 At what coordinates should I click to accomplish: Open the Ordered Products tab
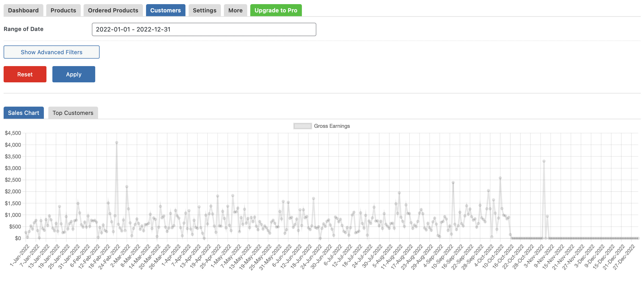pos(113,10)
